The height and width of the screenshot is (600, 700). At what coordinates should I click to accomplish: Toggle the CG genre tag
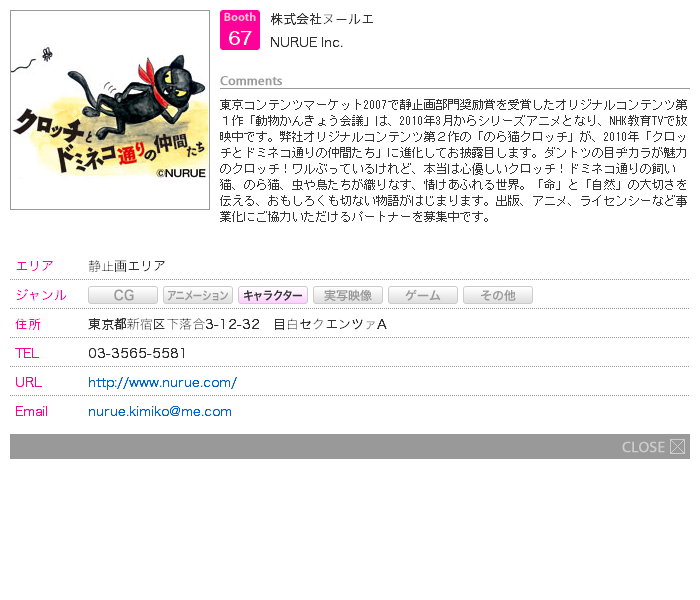click(123, 295)
